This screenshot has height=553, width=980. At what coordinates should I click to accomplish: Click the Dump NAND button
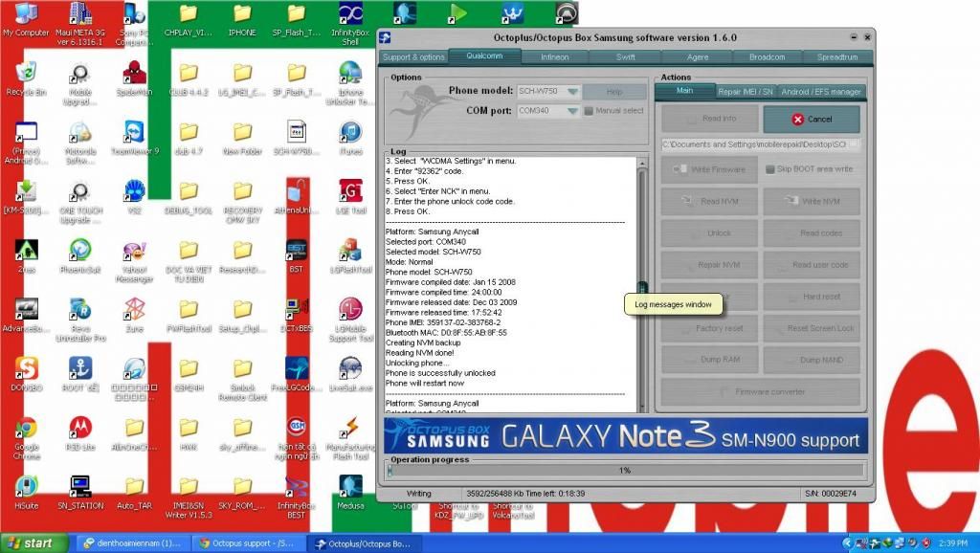click(812, 360)
